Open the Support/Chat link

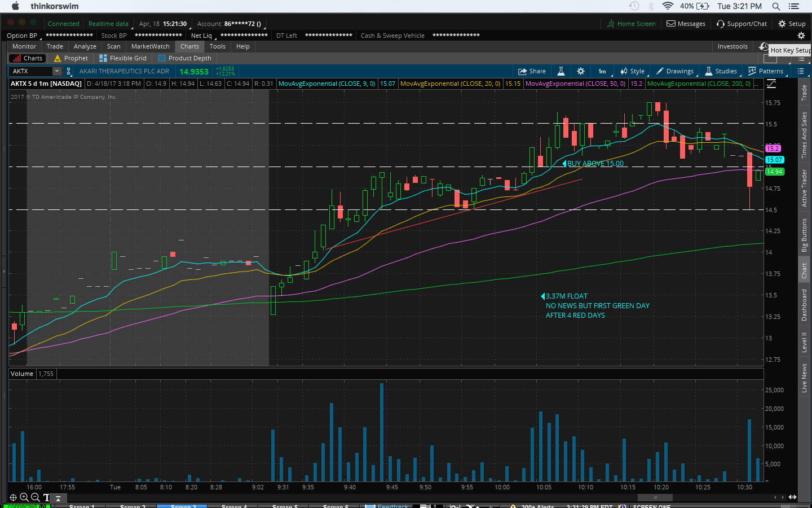click(742, 24)
